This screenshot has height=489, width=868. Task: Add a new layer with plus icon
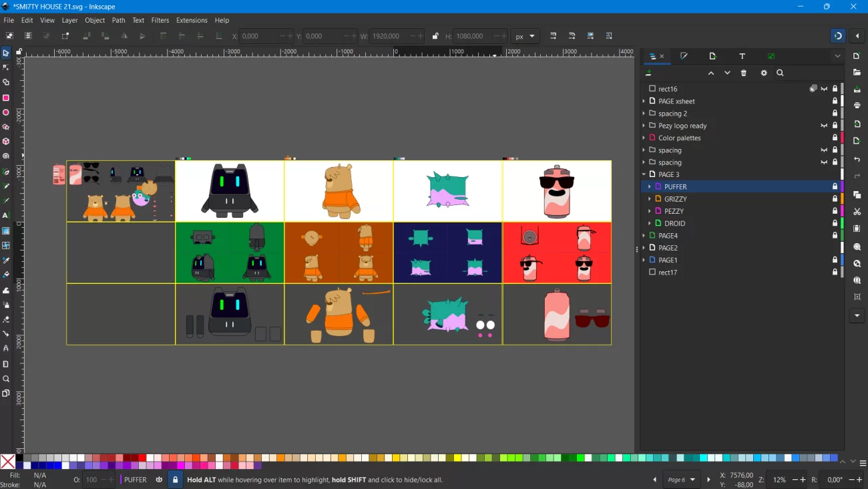click(648, 73)
